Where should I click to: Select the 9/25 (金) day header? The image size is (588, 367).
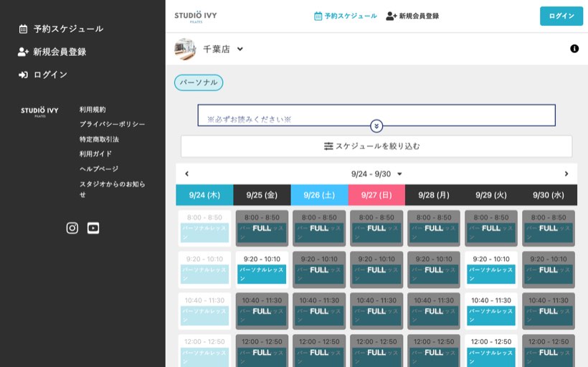click(x=262, y=195)
